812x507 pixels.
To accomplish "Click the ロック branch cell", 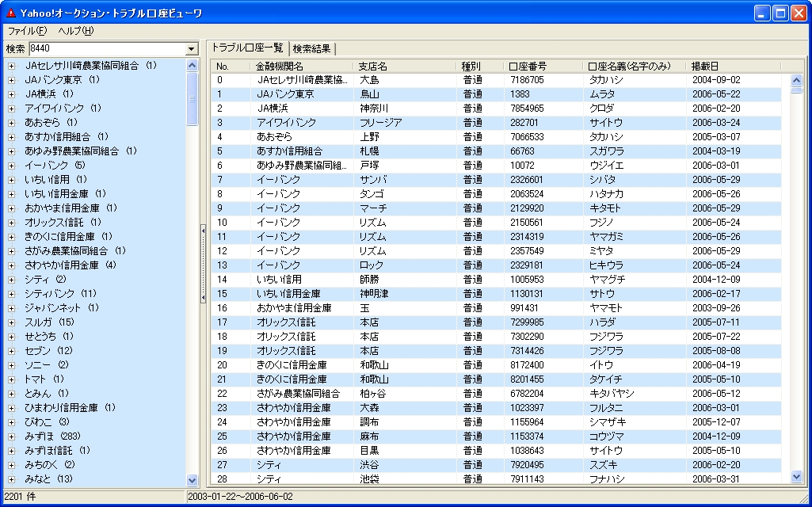I will (372, 265).
